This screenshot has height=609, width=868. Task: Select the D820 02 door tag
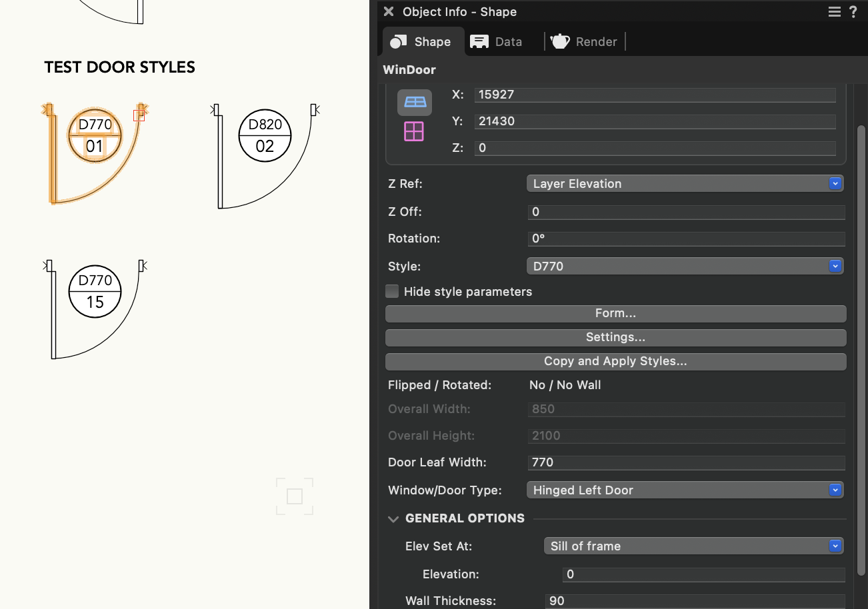click(x=265, y=135)
